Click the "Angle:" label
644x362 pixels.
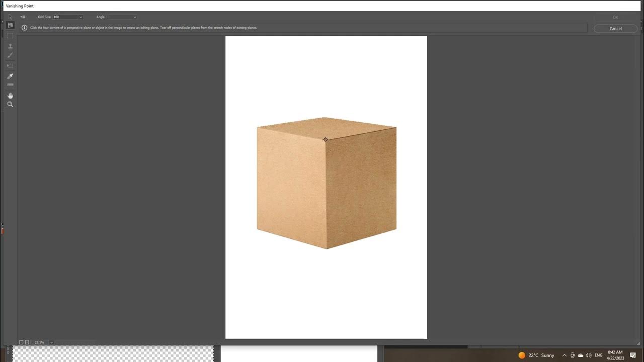click(101, 17)
